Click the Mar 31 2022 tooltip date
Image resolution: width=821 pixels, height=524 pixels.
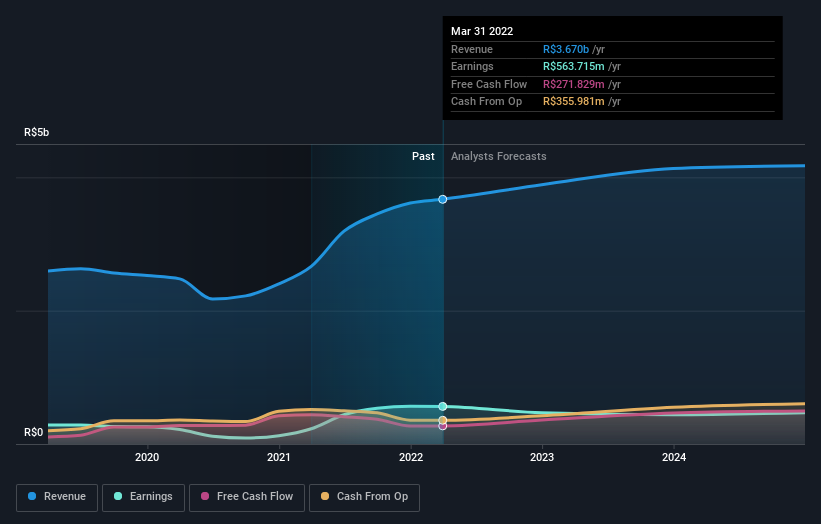482,31
